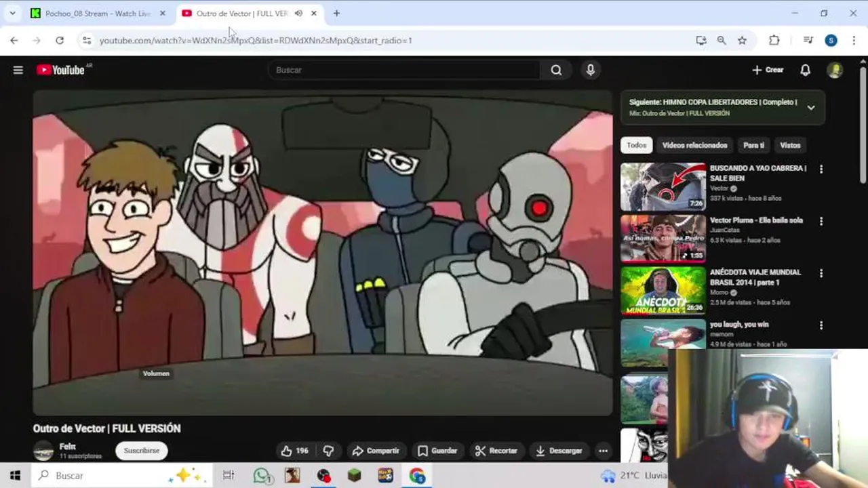The image size is (868, 488).
Task: Like the video with thumbs up
Action: pyautogui.click(x=294, y=451)
